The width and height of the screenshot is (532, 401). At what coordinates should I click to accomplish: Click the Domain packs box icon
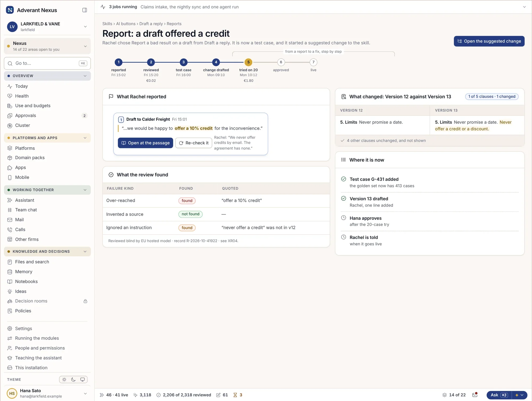click(10, 158)
